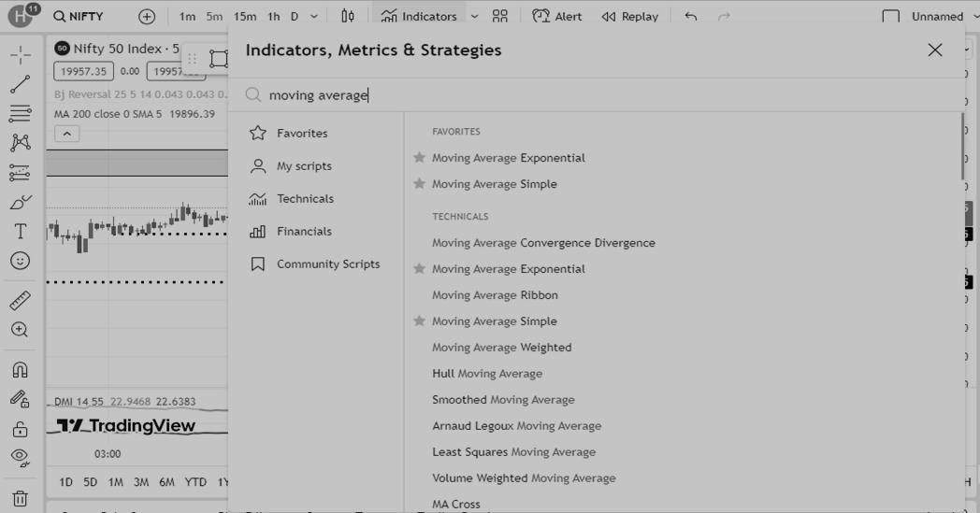Click the drag handle dots on floating toolbar
The image size is (980, 513).
[x=192, y=59]
